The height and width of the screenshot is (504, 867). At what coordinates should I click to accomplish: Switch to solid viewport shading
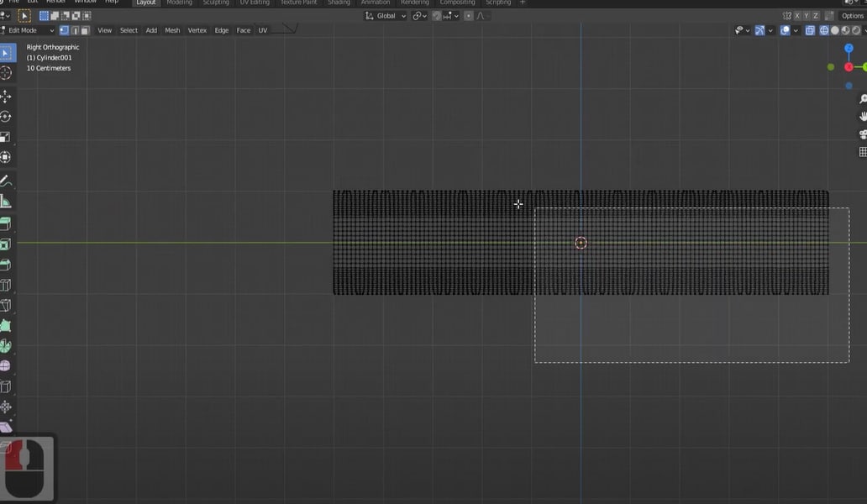pyautogui.click(x=835, y=30)
